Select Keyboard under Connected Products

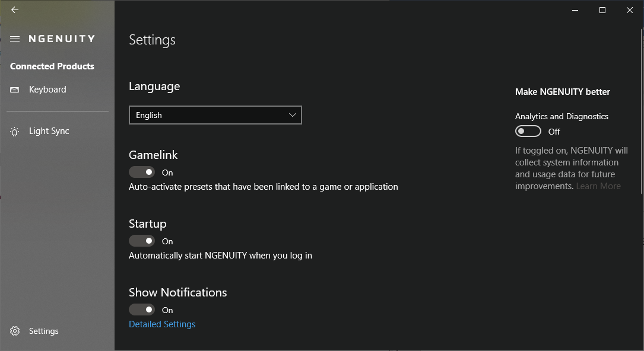[47, 90]
